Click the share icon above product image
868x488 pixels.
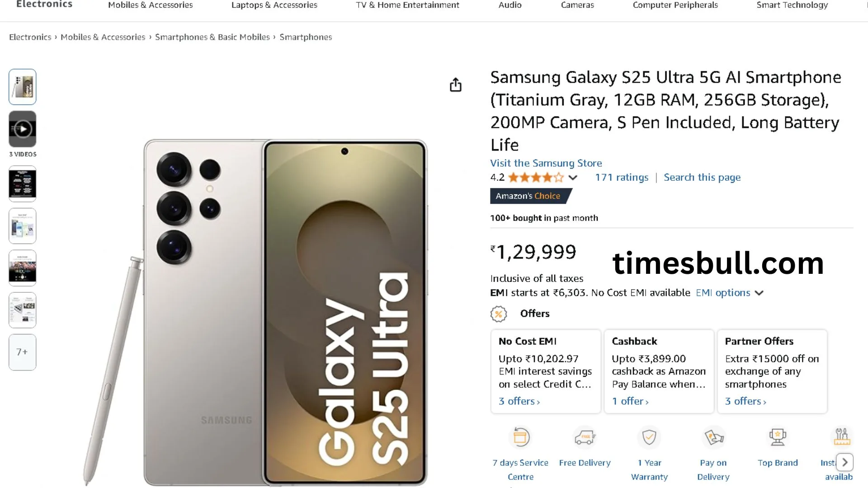(x=456, y=84)
